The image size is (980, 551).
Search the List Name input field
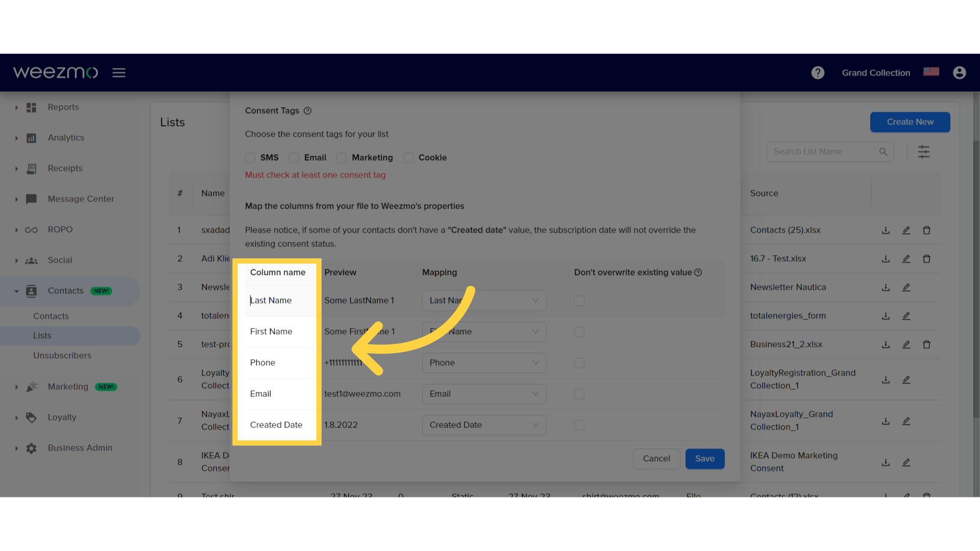(830, 152)
